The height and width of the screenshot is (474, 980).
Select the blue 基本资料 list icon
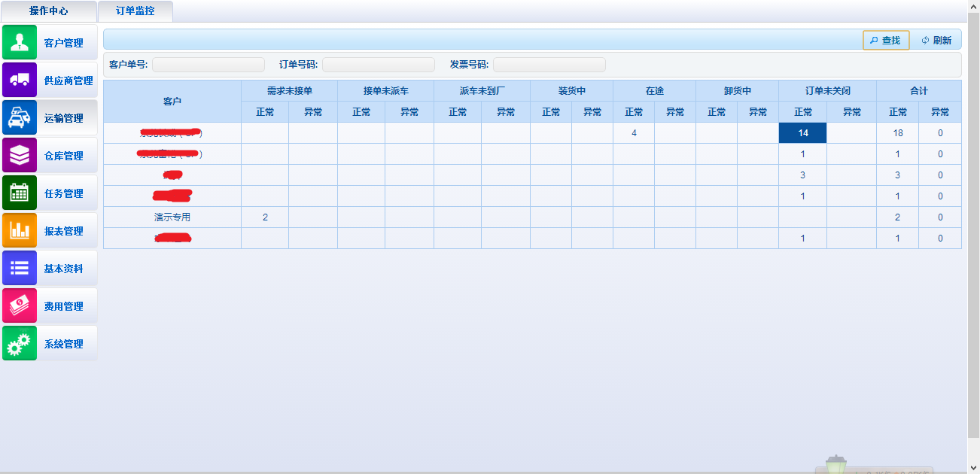[20, 268]
